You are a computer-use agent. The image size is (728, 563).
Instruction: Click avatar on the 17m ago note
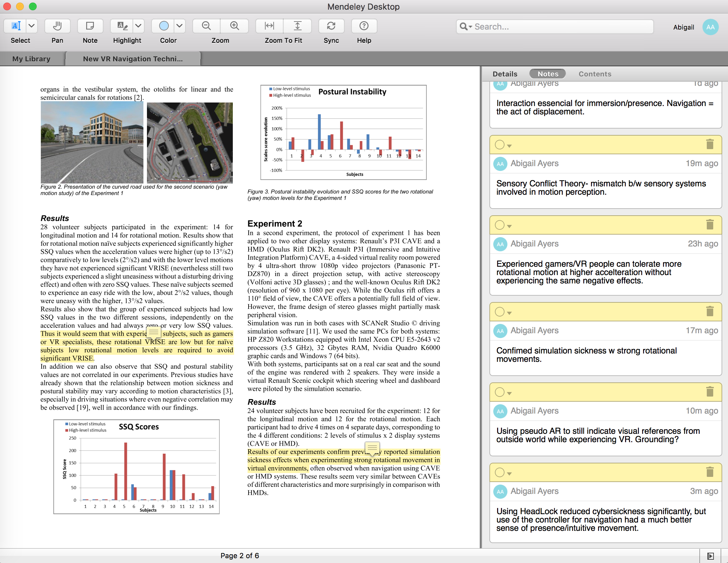coord(500,331)
